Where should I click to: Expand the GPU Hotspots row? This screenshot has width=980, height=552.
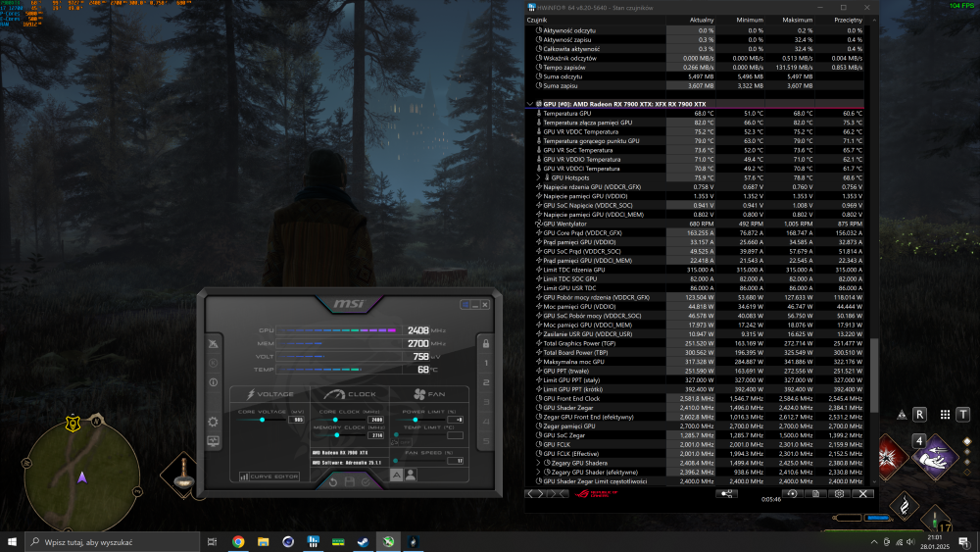[x=539, y=177]
